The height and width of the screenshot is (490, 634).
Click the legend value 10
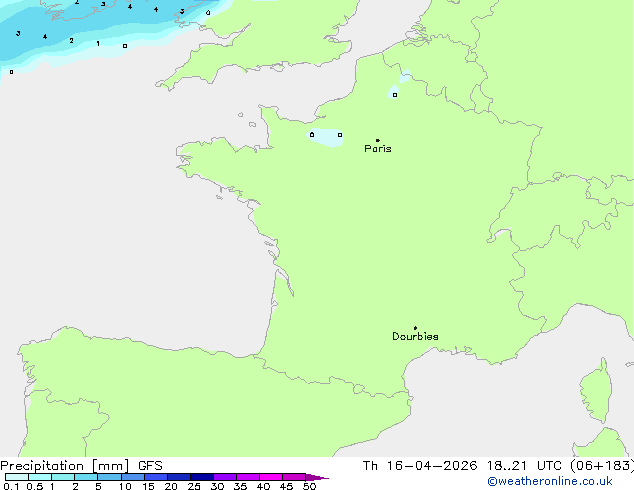(125, 486)
